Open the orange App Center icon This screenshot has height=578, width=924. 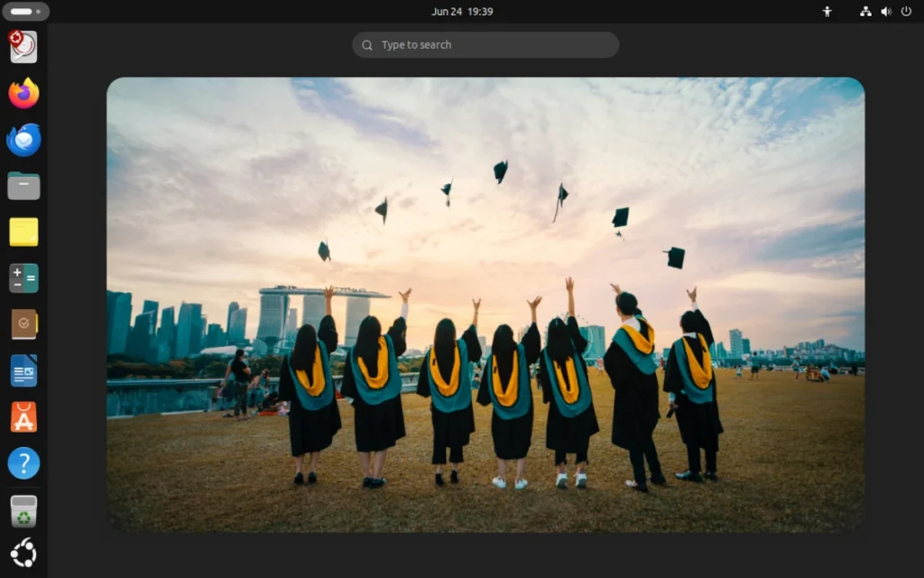click(x=23, y=417)
